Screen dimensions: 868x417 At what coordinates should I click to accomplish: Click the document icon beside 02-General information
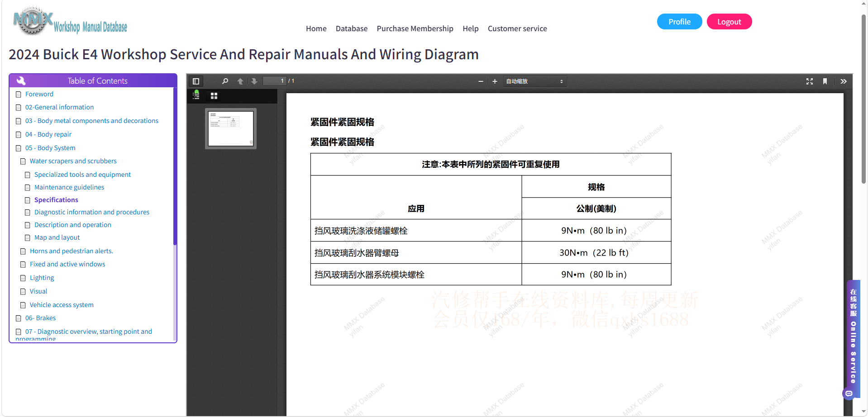pyautogui.click(x=19, y=108)
